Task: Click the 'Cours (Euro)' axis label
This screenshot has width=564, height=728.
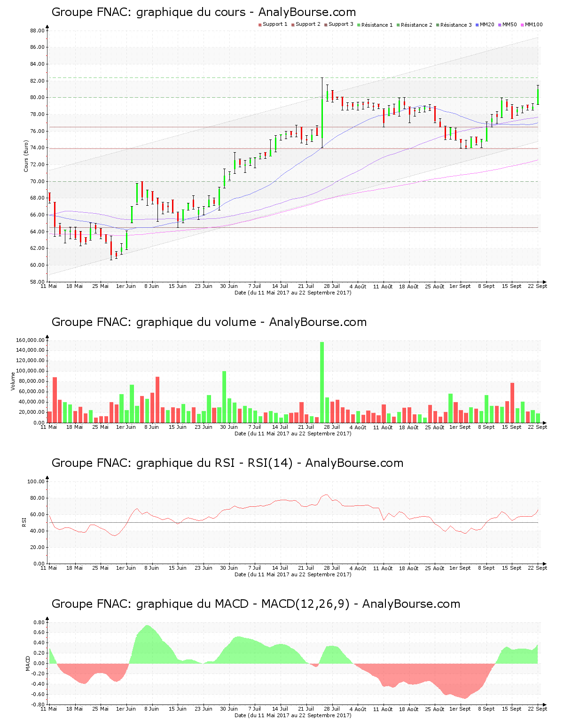Action: coord(26,156)
